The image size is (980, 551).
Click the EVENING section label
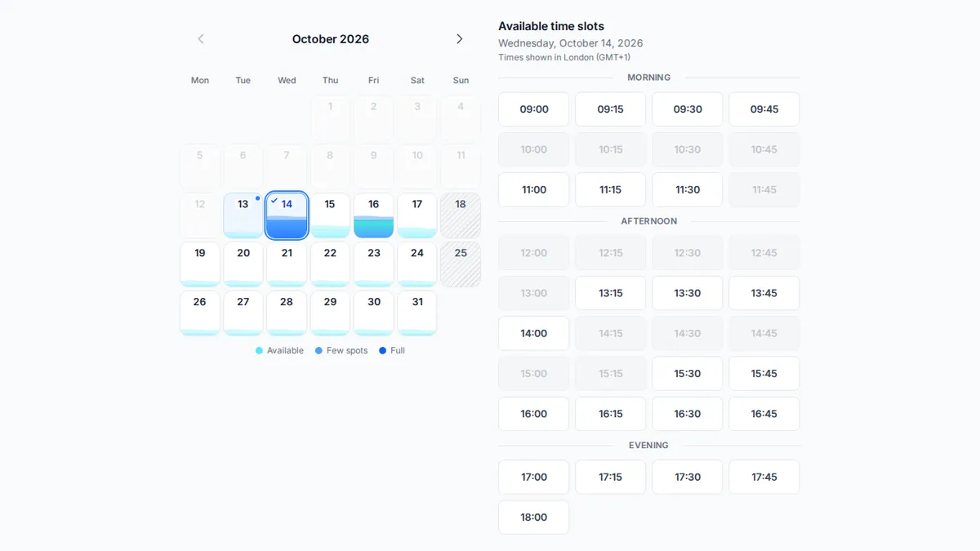(x=649, y=446)
